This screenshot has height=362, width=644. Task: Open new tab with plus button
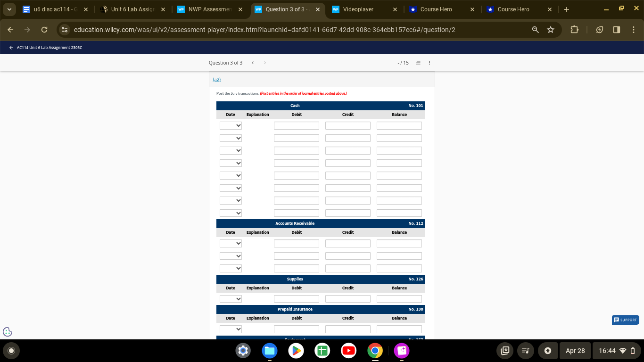(x=567, y=9)
